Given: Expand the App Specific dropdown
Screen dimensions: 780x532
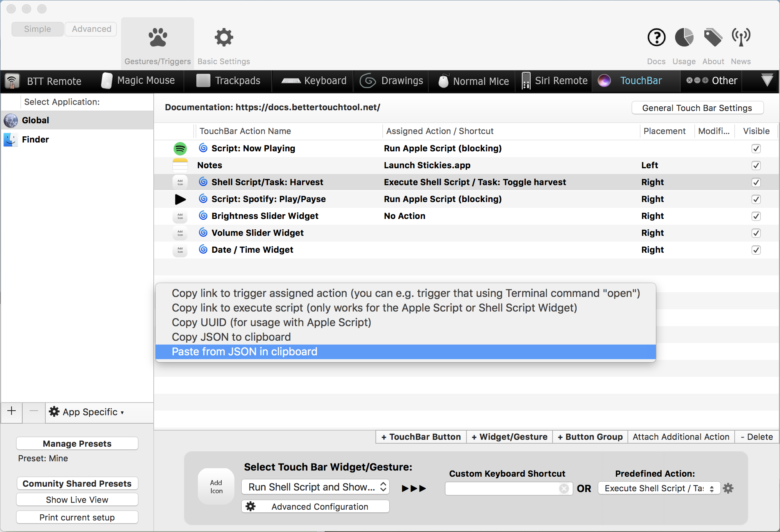Looking at the screenshot, I should pos(90,412).
